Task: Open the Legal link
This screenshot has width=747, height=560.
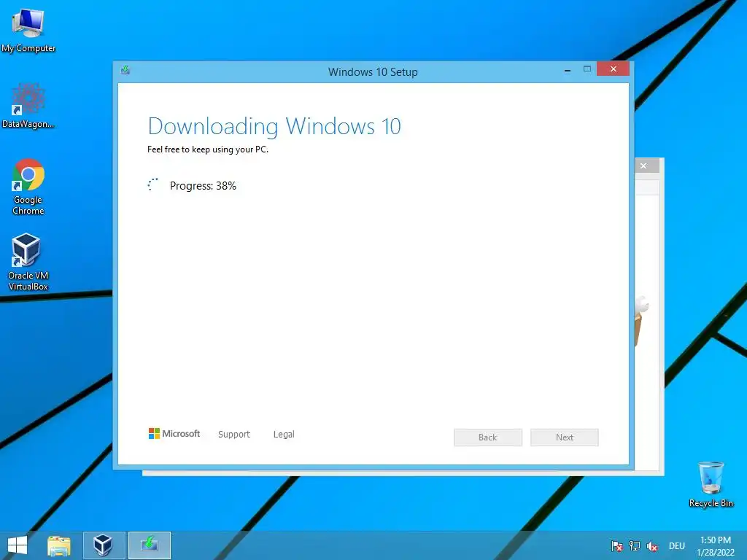Action: pyautogui.click(x=284, y=435)
